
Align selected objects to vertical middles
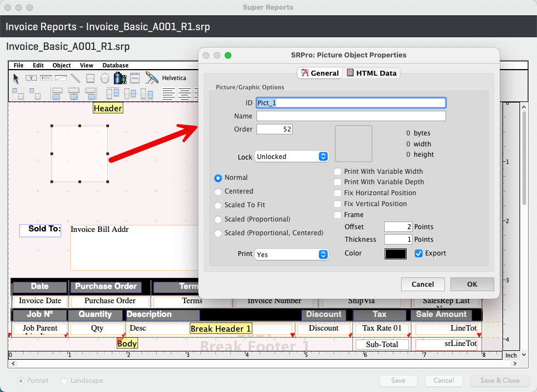130,93
